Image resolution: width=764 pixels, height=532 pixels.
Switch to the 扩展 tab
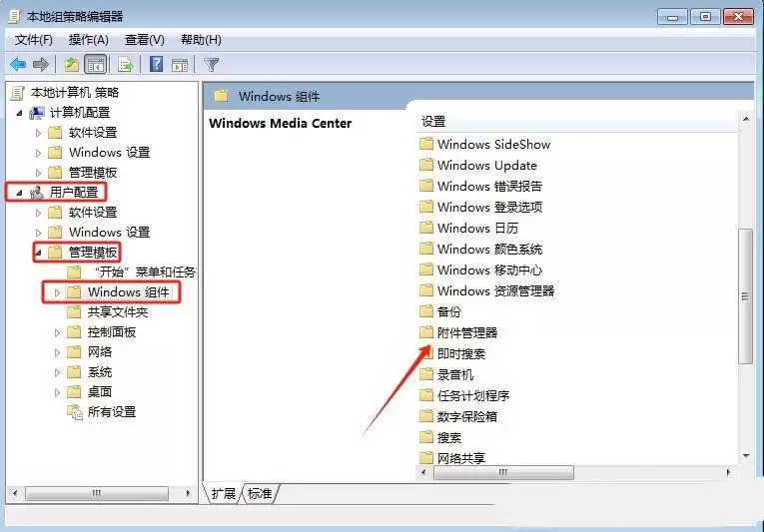pos(223,493)
